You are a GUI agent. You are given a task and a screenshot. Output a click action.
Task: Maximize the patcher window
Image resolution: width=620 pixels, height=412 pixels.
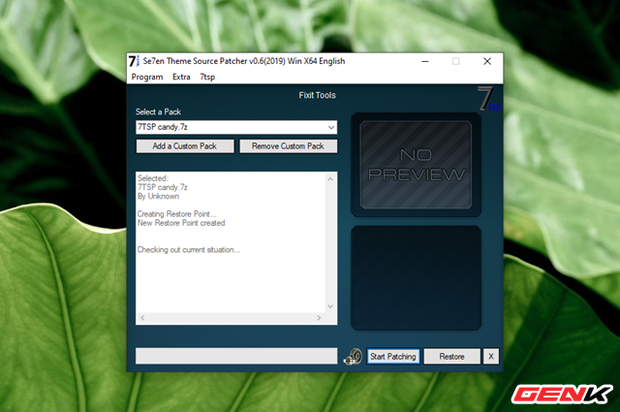click(455, 61)
